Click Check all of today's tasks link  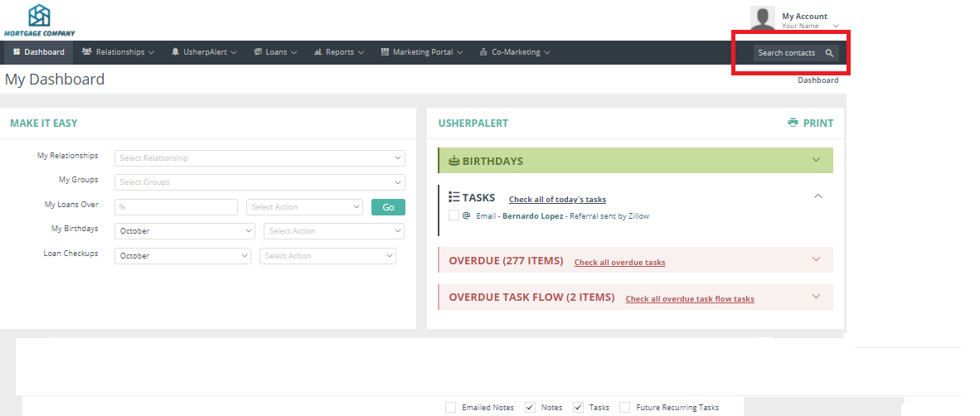[557, 200]
